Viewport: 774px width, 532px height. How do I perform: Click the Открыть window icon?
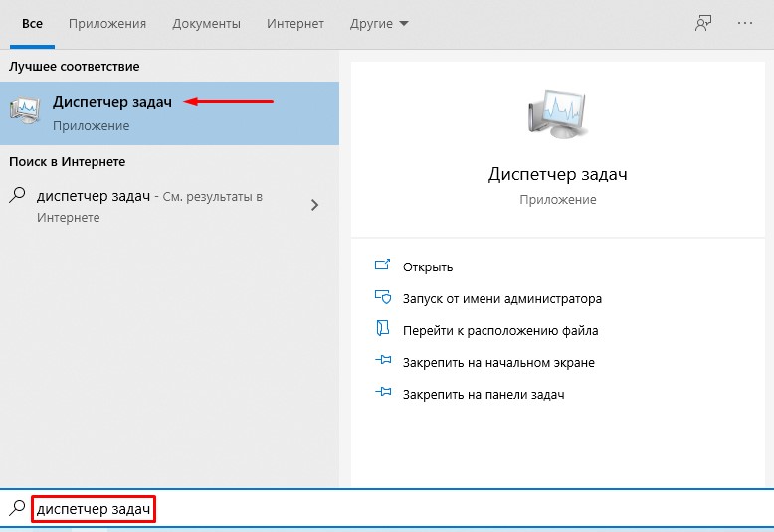pos(383,266)
